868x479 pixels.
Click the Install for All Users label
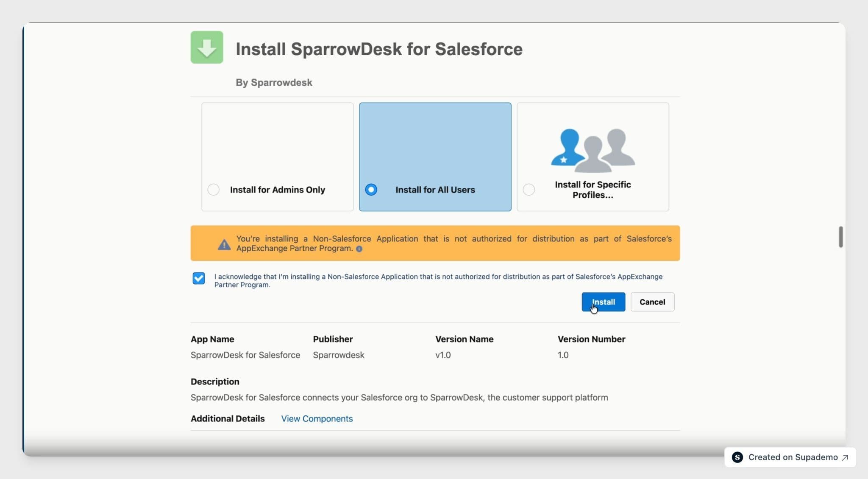tap(435, 190)
